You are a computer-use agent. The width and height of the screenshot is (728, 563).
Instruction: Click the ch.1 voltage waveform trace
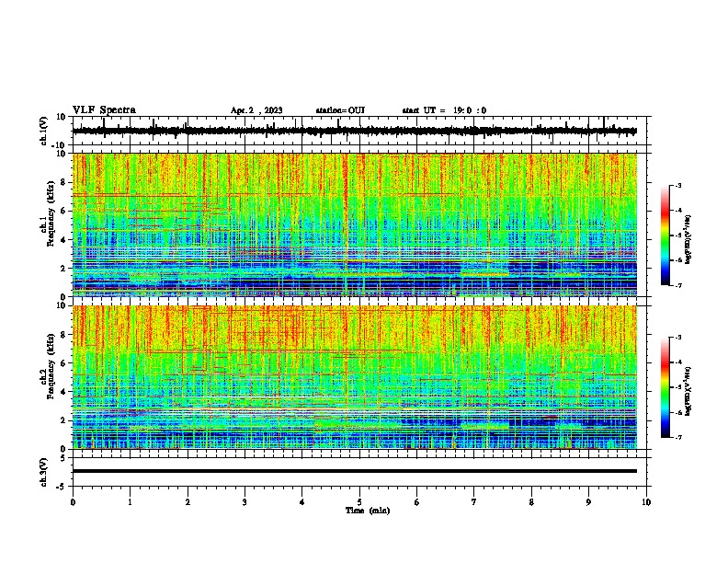pos(354,131)
